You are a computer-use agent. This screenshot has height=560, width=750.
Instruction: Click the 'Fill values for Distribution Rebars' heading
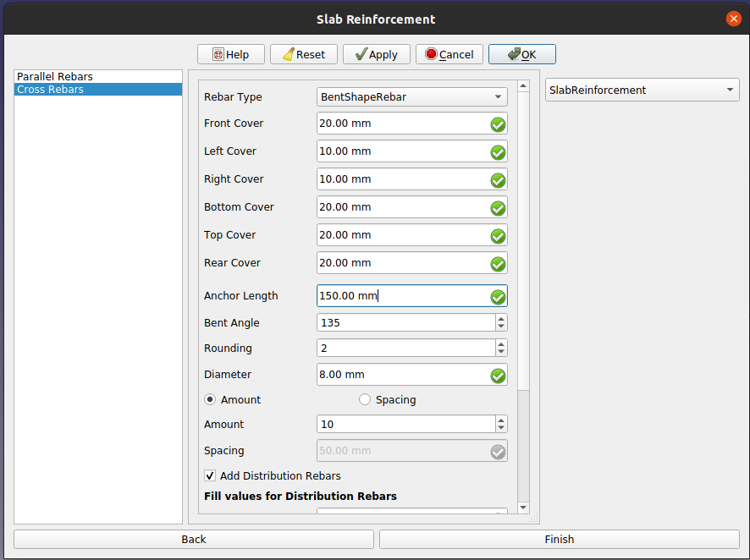point(301,496)
